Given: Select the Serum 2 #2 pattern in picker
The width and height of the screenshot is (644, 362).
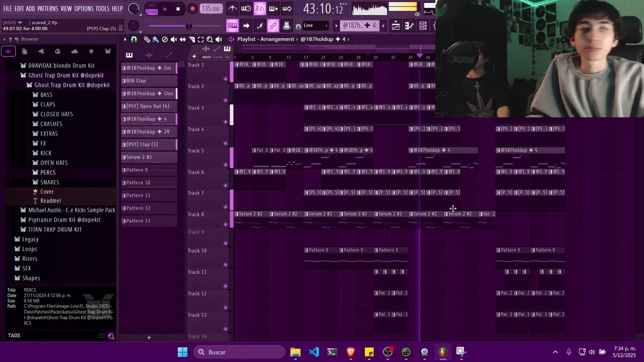Looking at the screenshot, I should (149, 157).
